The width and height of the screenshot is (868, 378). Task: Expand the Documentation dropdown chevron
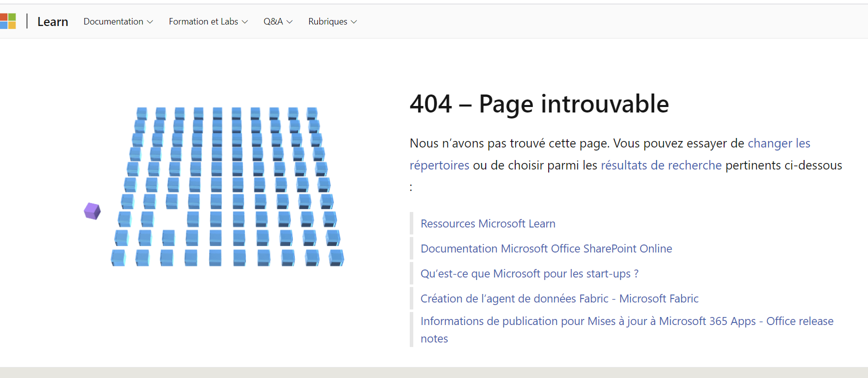coord(150,22)
